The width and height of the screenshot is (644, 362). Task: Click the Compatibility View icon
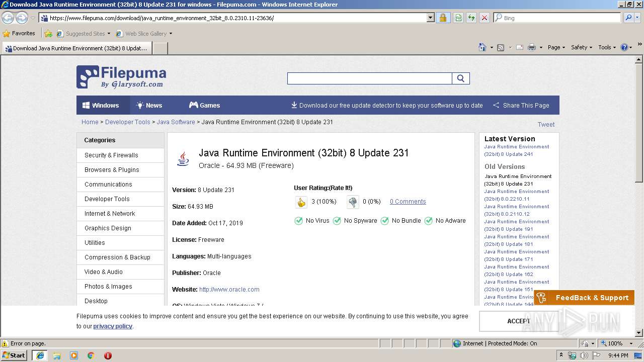point(458,18)
